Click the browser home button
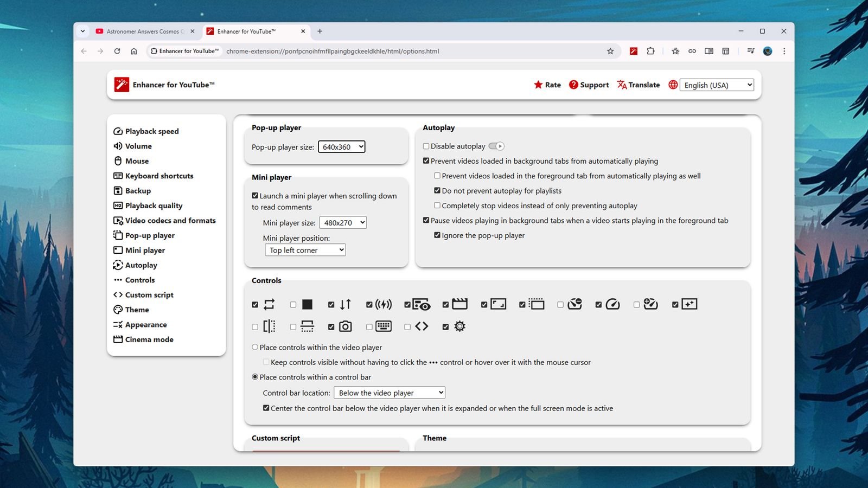The width and height of the screenshot is (868, 488). (133, 51)
